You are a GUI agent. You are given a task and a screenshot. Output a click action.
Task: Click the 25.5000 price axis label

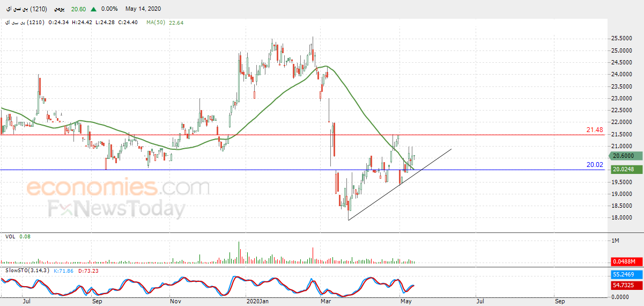(x=621, y=38)
